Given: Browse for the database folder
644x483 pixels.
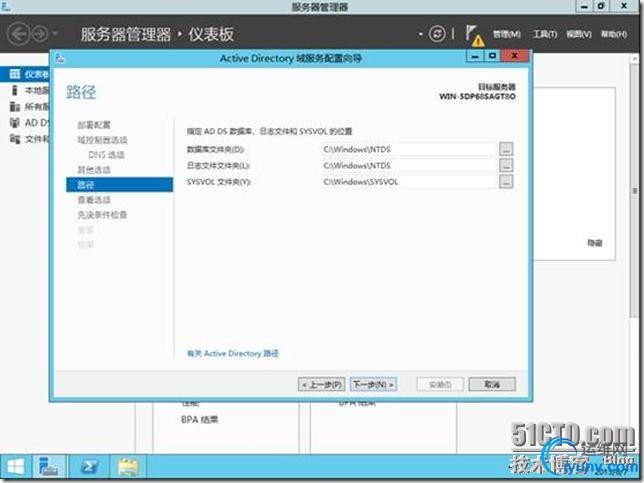Looking at the screenshot, I should click(506, 149).
